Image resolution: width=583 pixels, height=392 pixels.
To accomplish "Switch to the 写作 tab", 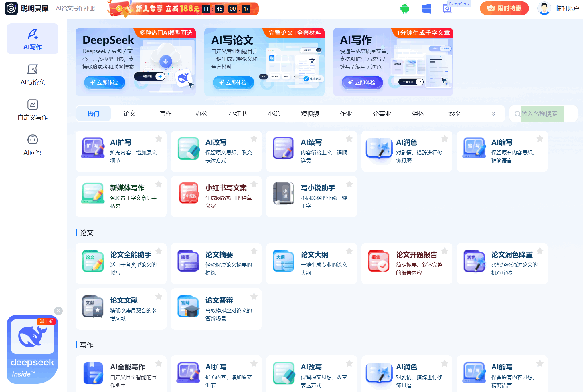I will tap(166, 114).
